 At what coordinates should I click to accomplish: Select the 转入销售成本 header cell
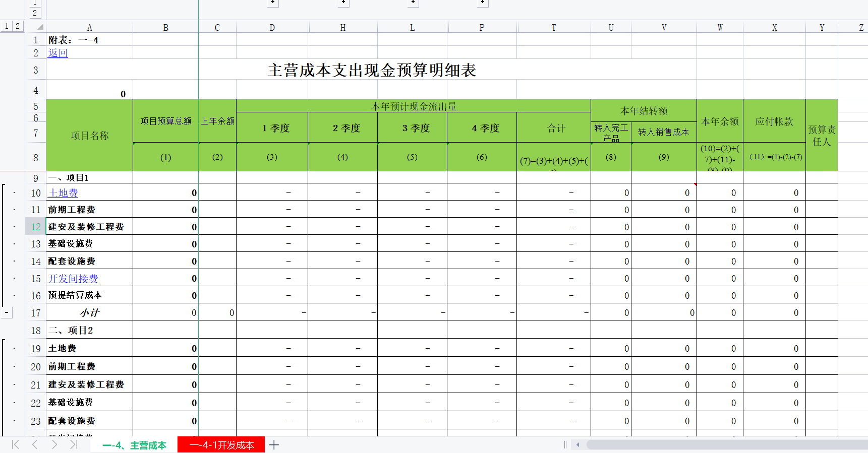[664, 132]
